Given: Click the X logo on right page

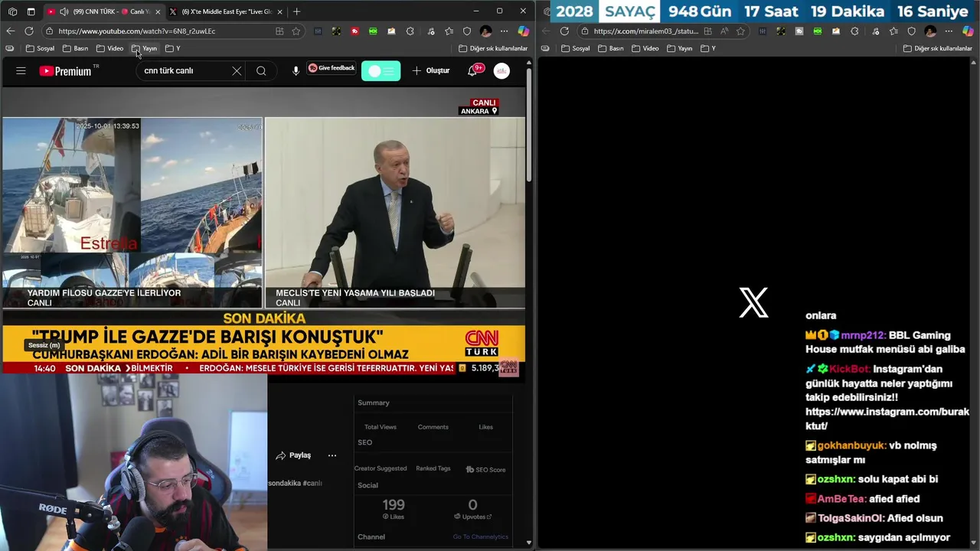Looking at the screenshot, I should pos(753,303).
